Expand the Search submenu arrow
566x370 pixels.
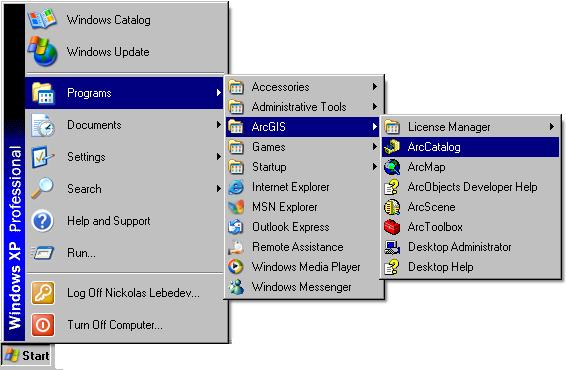pos(218,188)
